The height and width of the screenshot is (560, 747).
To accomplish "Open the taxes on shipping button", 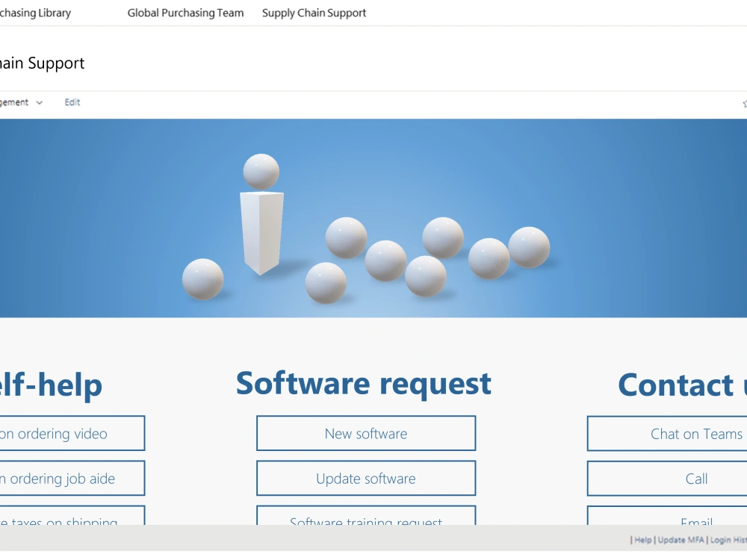I will coord(72,516).
